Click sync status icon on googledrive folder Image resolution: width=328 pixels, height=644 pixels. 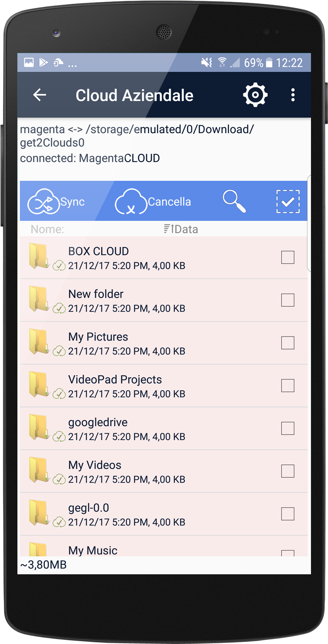pos(59,437)
